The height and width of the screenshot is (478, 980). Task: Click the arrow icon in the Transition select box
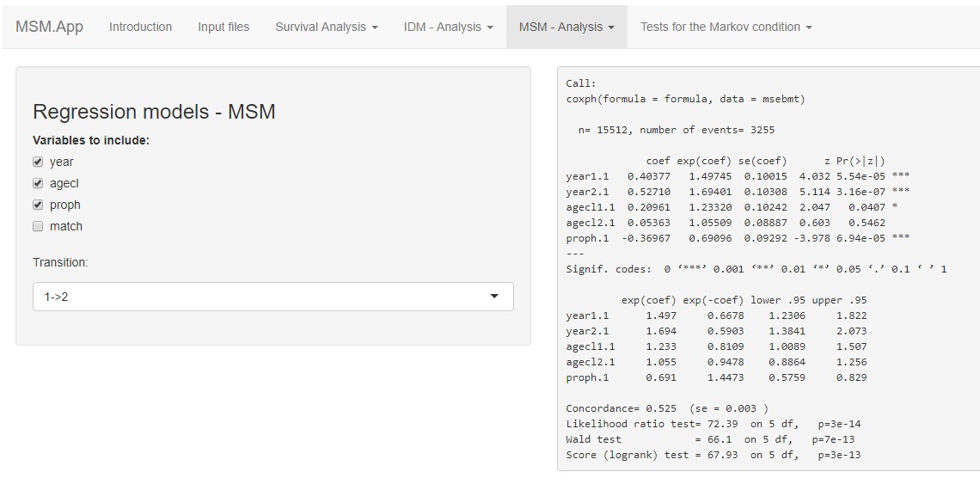coord(494,297)
